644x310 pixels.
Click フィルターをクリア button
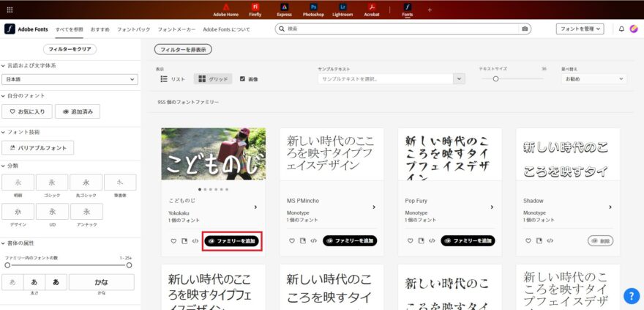[x=70, y=49]
